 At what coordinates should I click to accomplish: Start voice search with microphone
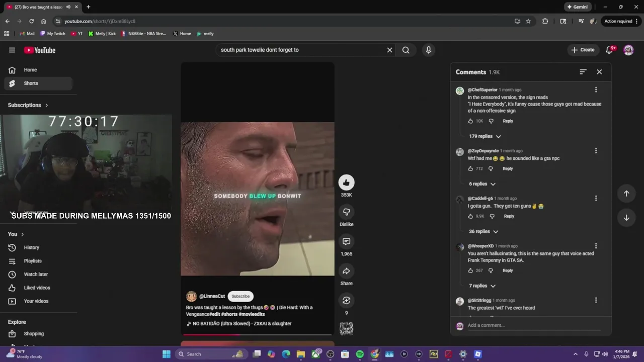pyautogui.click(x=429, y=50)
